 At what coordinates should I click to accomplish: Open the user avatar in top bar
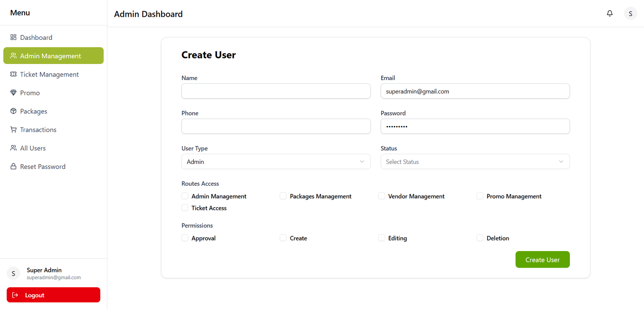pos(630,13)
